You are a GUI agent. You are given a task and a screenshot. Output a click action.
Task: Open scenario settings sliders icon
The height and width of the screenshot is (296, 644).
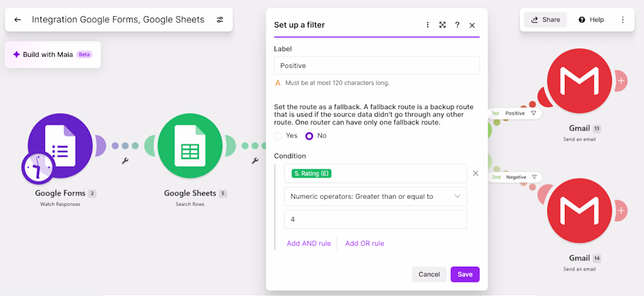(220, 20)
